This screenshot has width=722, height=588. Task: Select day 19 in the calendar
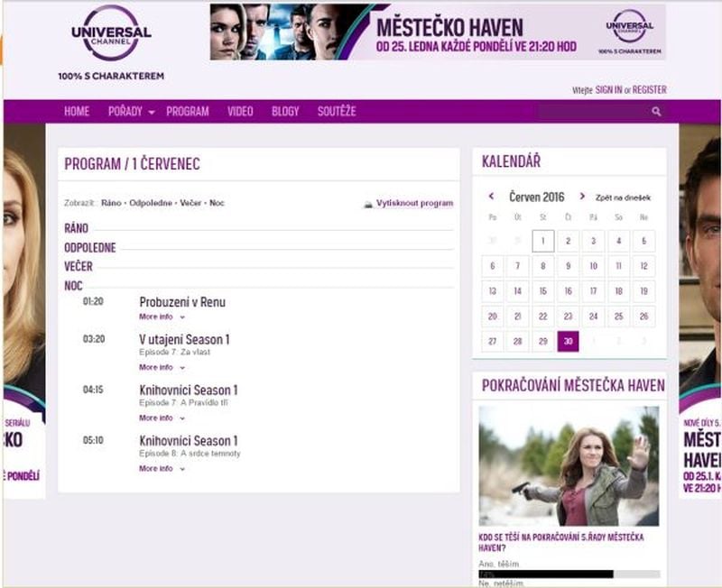pyautogui.click(x=643, y=291)
